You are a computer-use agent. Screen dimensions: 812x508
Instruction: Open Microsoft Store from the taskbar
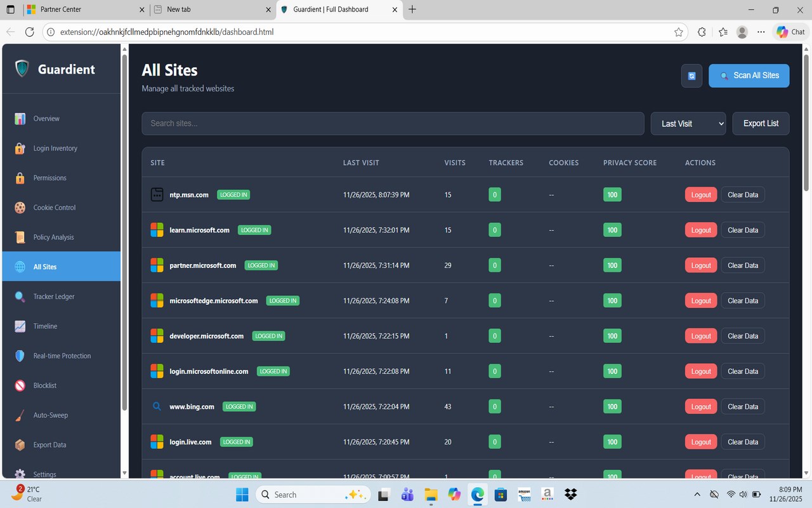(501, 495)
